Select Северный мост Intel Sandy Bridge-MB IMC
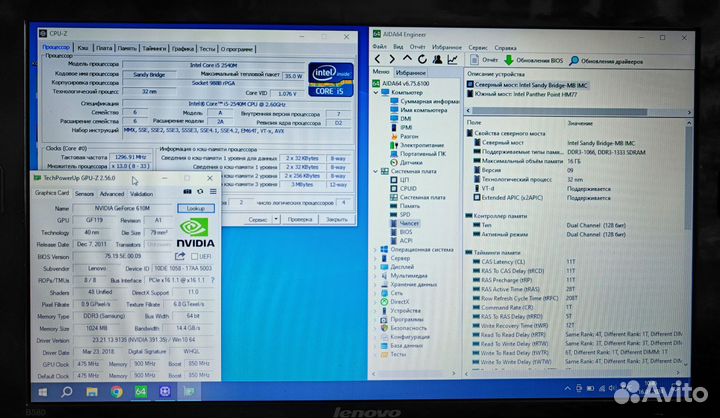 point(527,85)
